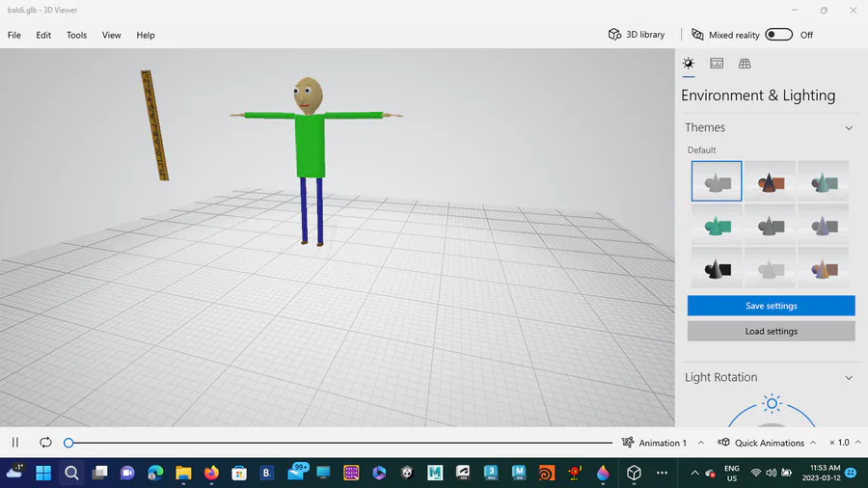The image size is (868, 488).
Task: Open the volume control in system tray
Action: tap(772, 473)
